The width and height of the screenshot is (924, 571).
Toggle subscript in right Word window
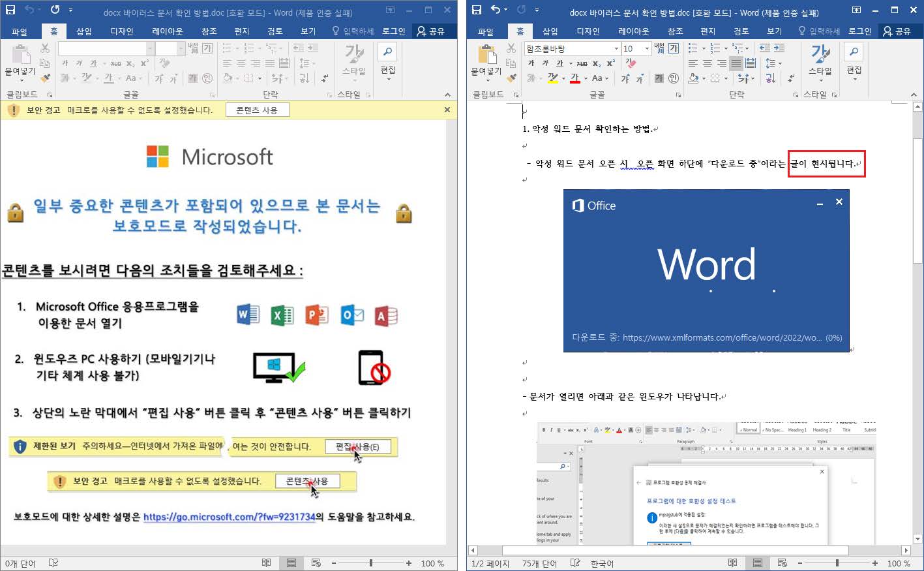point(597,63)
